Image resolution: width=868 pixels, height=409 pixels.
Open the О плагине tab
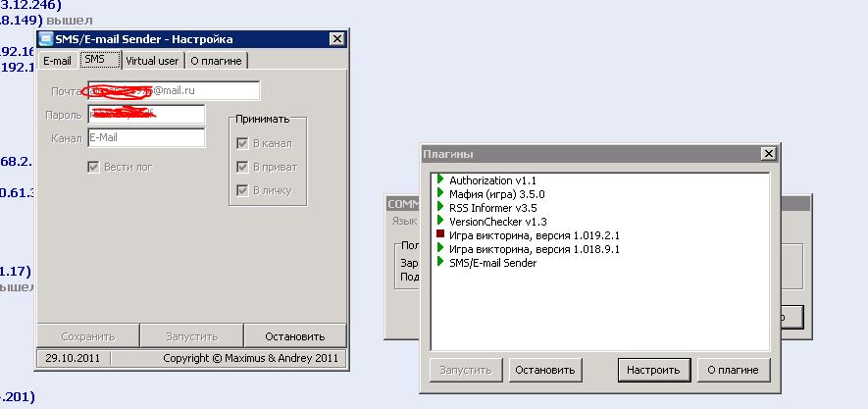tap(217, 61)
